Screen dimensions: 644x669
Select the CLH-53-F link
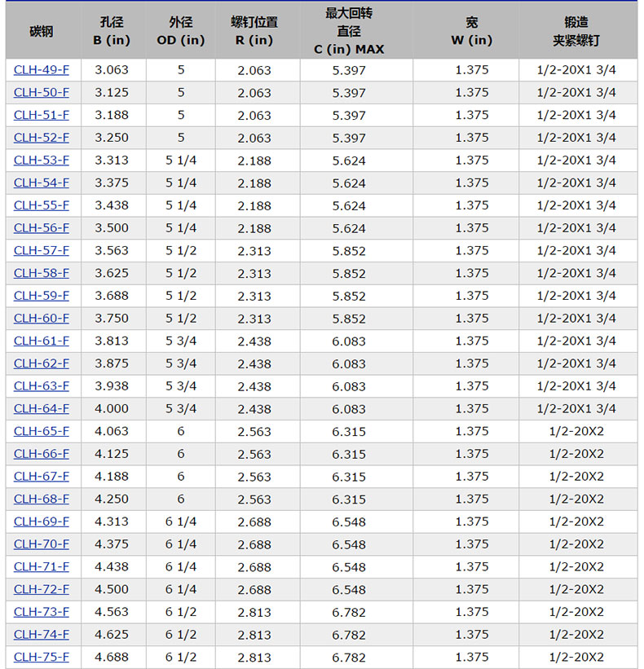42,161
